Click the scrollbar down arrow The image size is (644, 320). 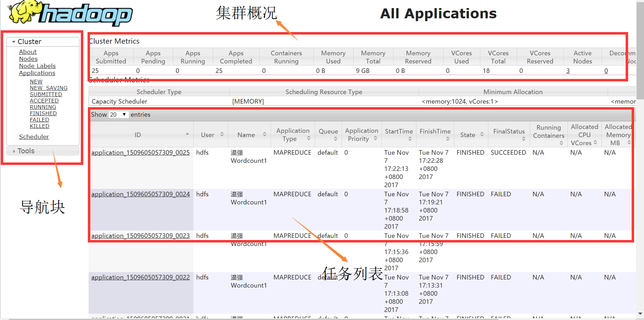tap(640, 314)
